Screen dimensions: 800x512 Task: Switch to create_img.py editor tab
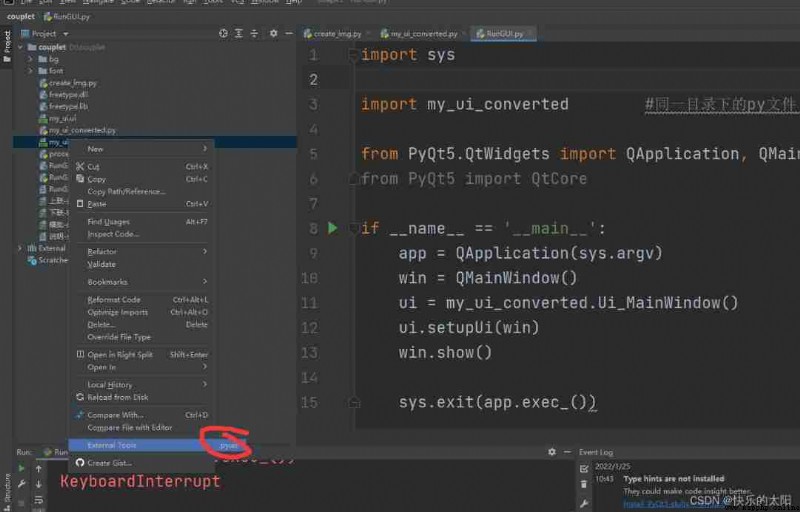click(333, 34)
